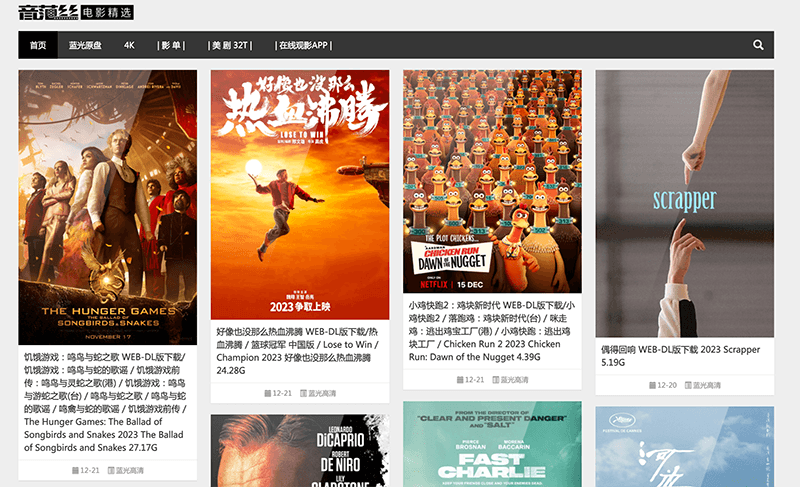Open the Fast Charlie movie poster
The height and width of the screenshot is (487, 800).
click(x=492, y=444)
